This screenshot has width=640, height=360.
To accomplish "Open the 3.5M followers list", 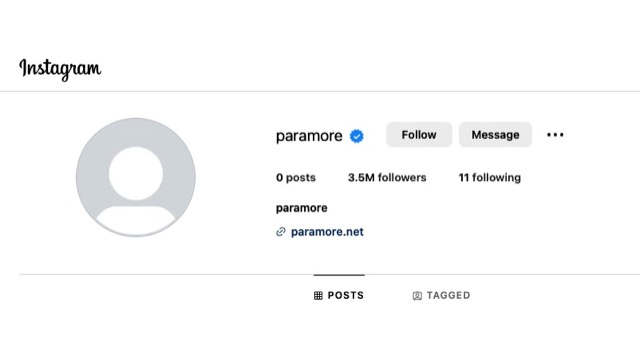I will [x=387, y=178].
